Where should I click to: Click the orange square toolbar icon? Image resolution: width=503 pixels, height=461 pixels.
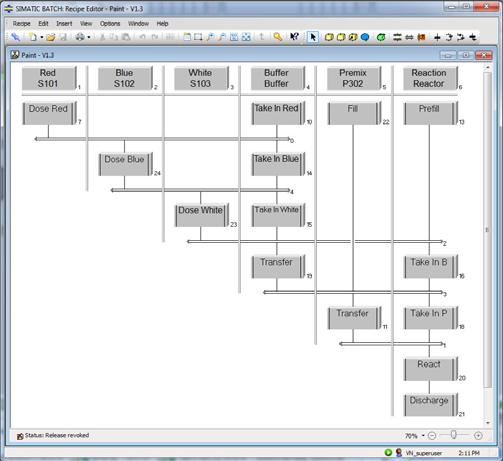tap(421, 37)
